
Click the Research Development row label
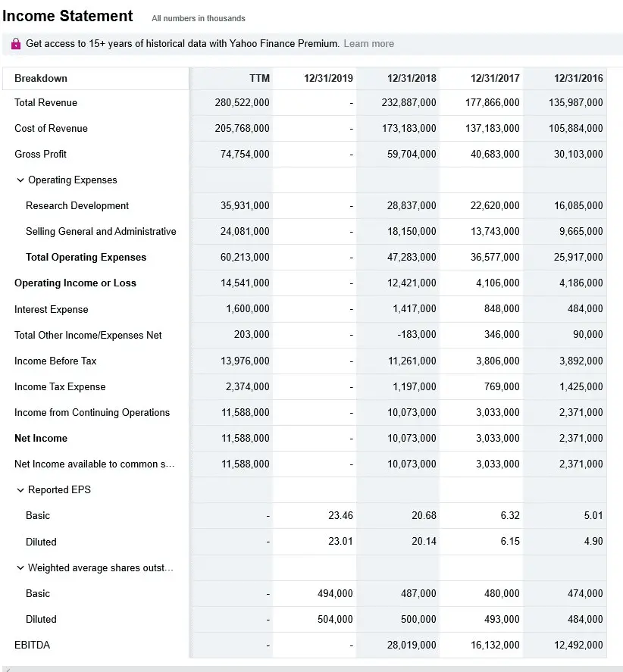pos(77,206)
